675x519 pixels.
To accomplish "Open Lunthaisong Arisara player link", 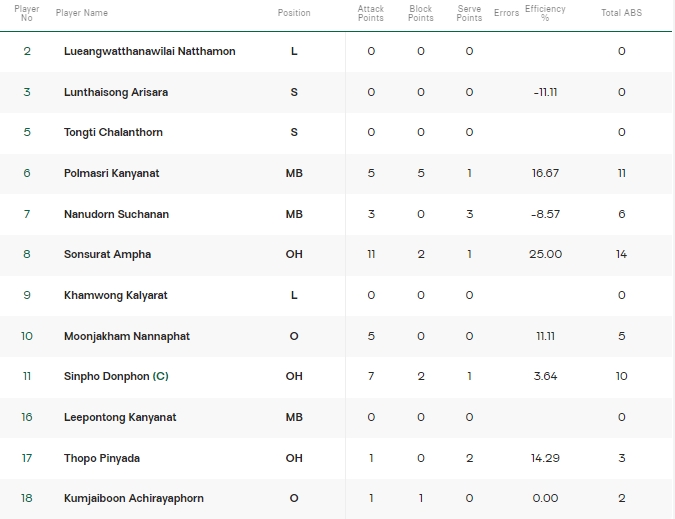I will click(x=116, y=92).
